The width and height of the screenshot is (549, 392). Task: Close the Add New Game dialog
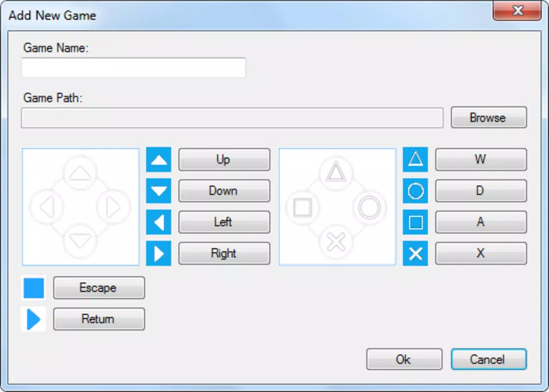[x=517, y=10]
